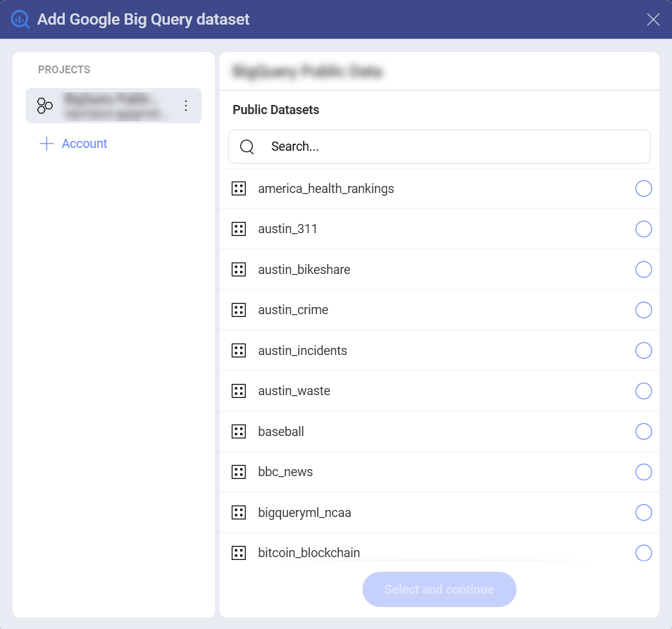Click the austin_bikeshare dataset name
The width and height of the screenshot is (672, 629).
pos(304,270)
